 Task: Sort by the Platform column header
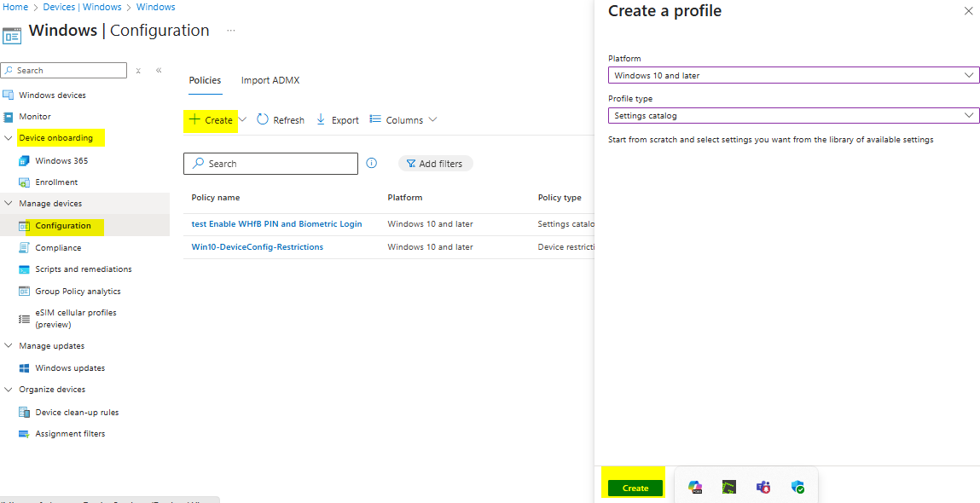[405, 198]
